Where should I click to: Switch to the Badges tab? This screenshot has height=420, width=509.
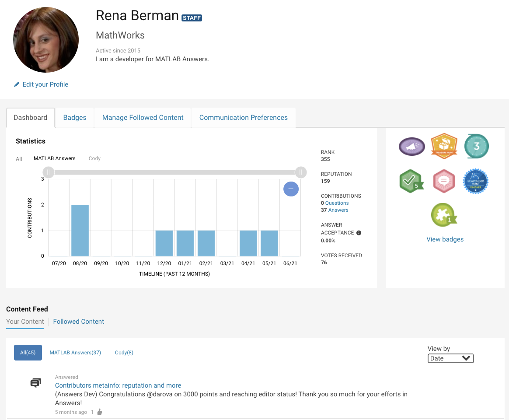click(75, 118)
